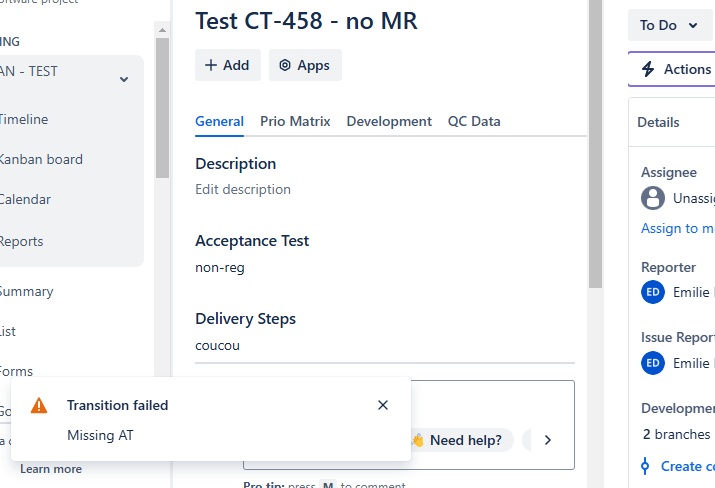Open Forms in the sidebar
715x488 pixels.
16,372
